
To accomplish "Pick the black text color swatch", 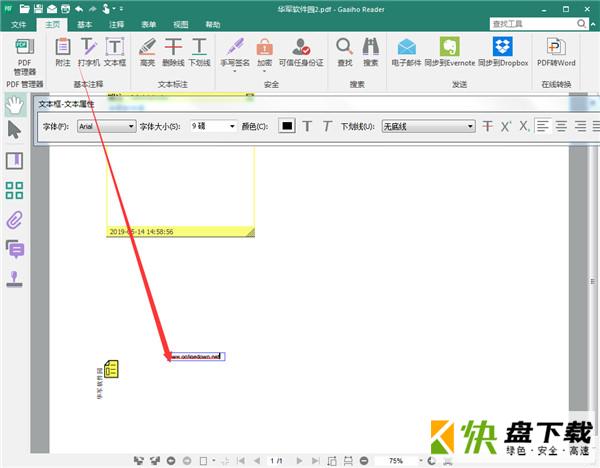I will [287, 126].
